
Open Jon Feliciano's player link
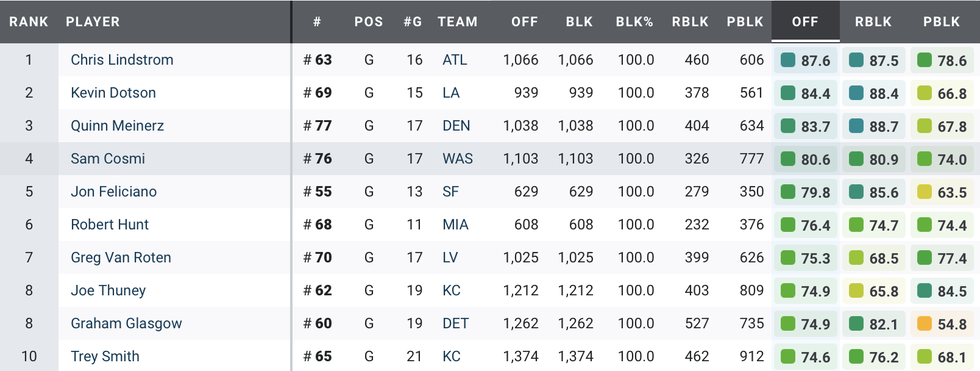click(x=113, y=192)
